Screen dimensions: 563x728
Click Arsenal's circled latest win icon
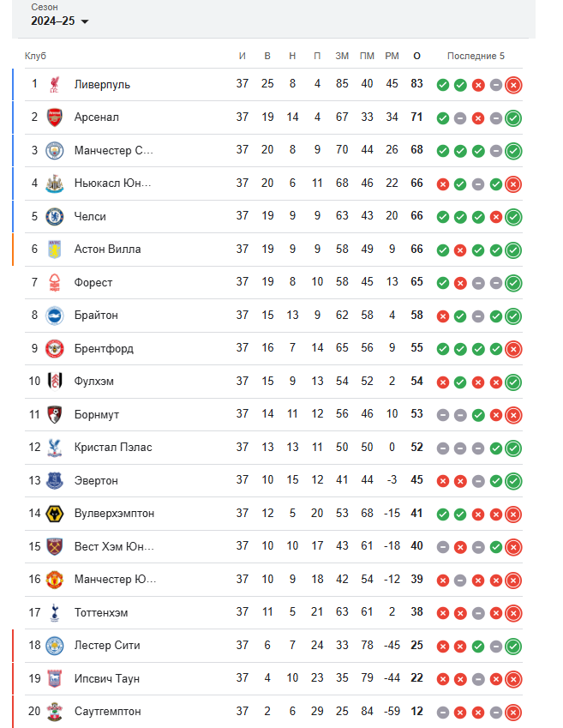(513, 118)
